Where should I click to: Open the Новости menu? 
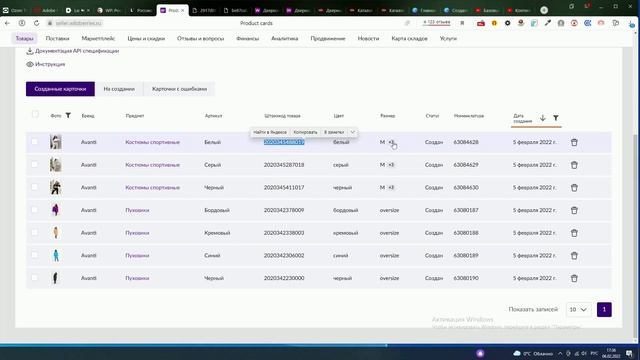(368, 38)
